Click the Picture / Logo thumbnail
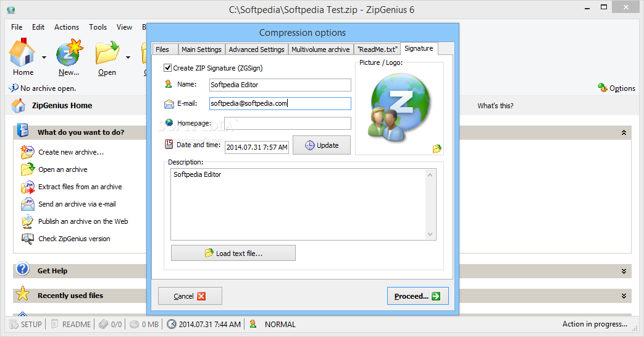The image size is (644, 337). pos(399,108)
